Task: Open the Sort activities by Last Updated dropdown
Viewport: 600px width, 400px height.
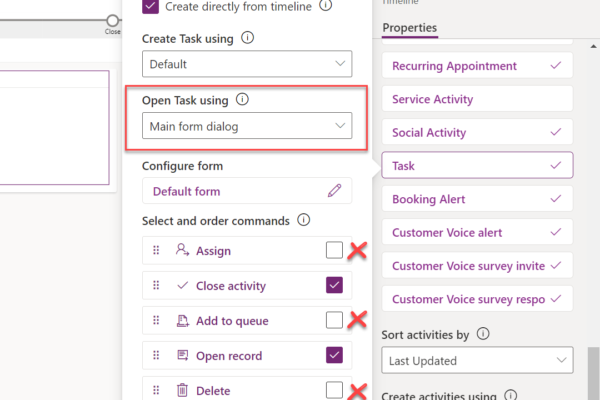Action: pyautogui.click(x=477, y=361)
